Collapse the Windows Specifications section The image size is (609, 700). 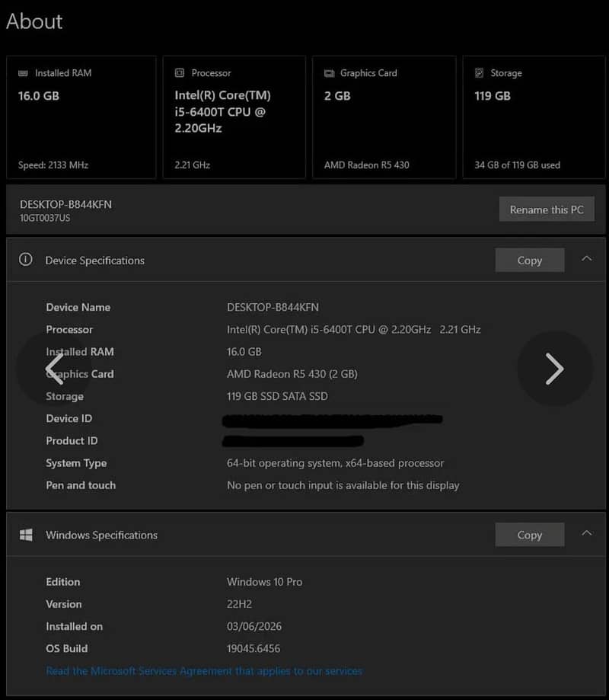click(x=587, y=533)
